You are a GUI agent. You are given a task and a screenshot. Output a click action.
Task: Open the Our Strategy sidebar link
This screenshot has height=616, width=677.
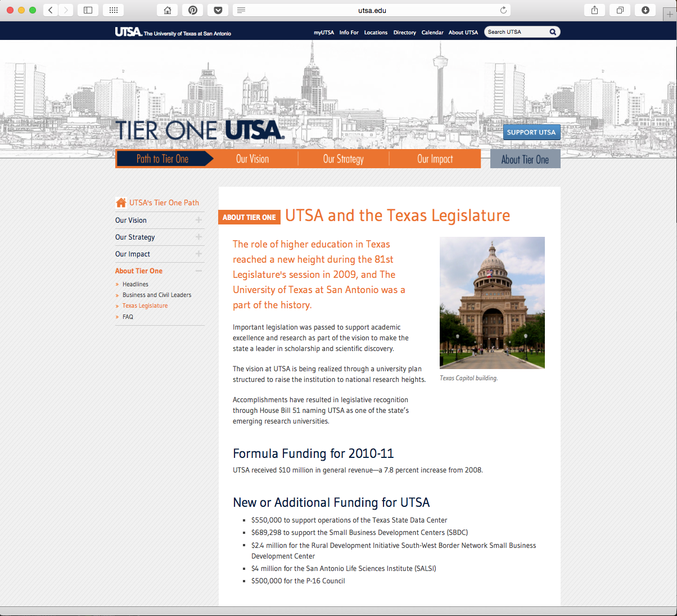(135, 237)
